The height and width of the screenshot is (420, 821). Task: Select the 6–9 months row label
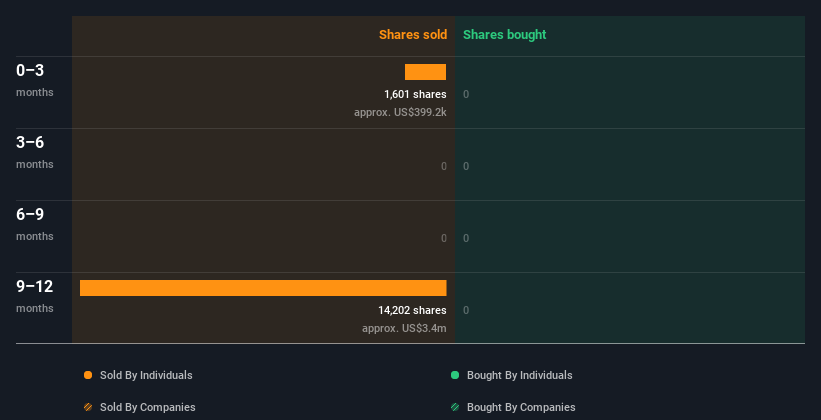[35, 224]
